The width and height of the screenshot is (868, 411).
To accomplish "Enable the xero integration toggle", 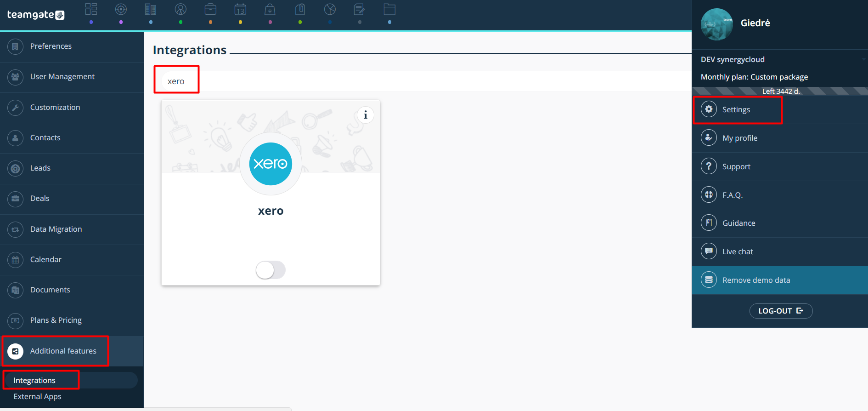I will point(271,270).
